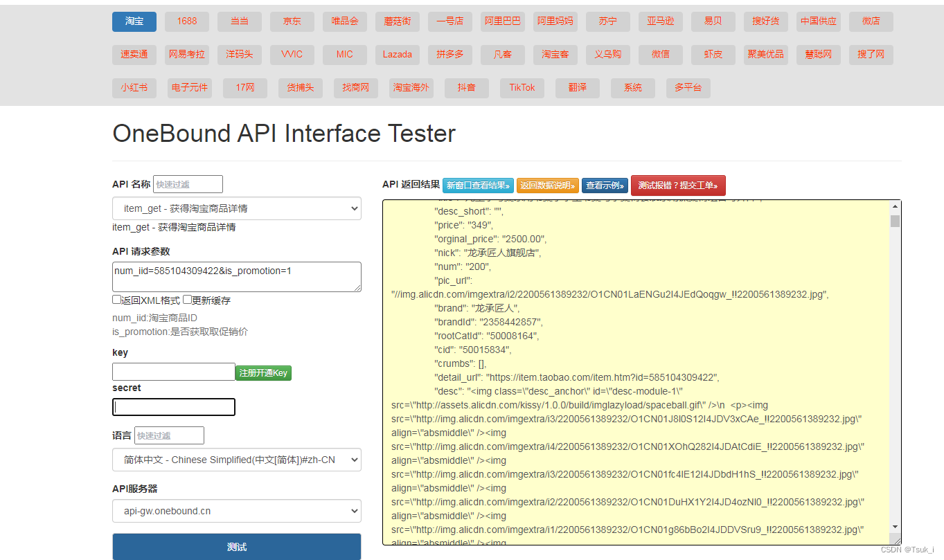Image resolution: width=944 pixels, height=560 pixels.
Task: Click into the API 请求参数 textarea
Action: click(x=237, y=277)
